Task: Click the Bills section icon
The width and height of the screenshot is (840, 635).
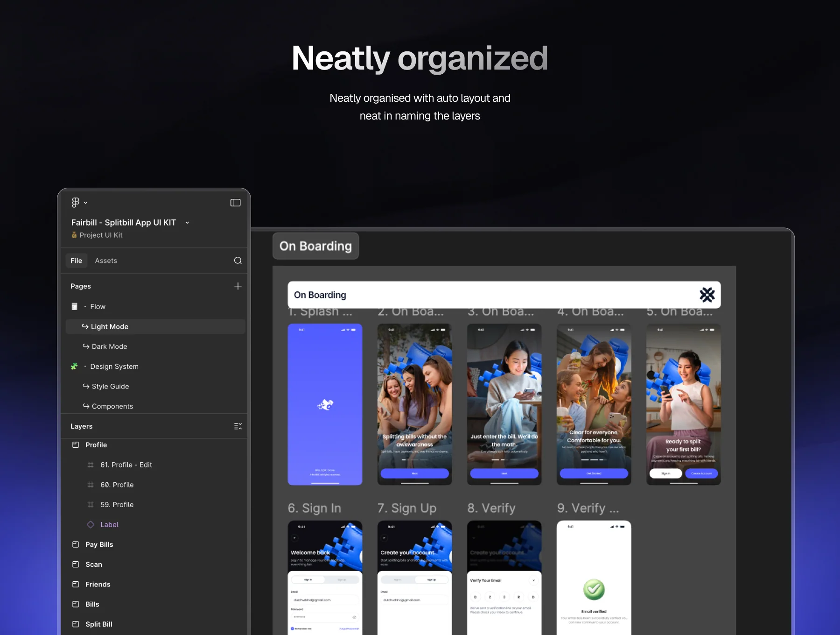Action: point(76,604)
